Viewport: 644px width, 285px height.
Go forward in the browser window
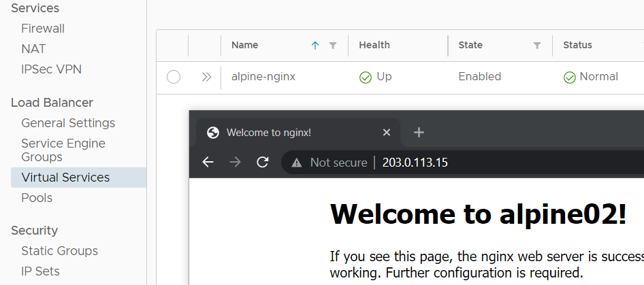pos(236,162)
